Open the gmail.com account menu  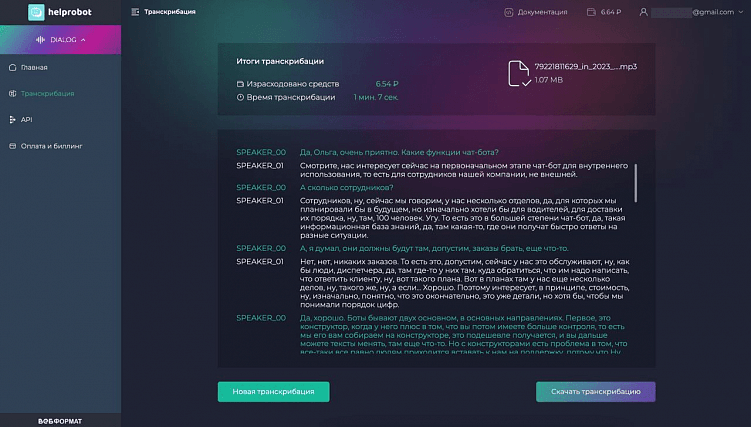692,12
